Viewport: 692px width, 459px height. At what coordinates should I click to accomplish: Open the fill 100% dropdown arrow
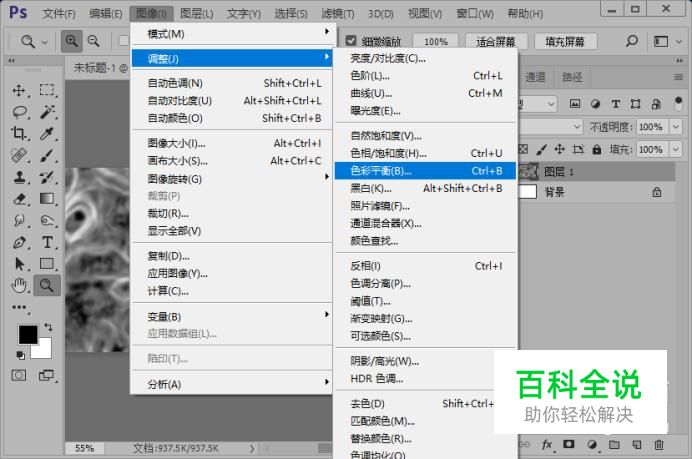(x=676, y=149)
